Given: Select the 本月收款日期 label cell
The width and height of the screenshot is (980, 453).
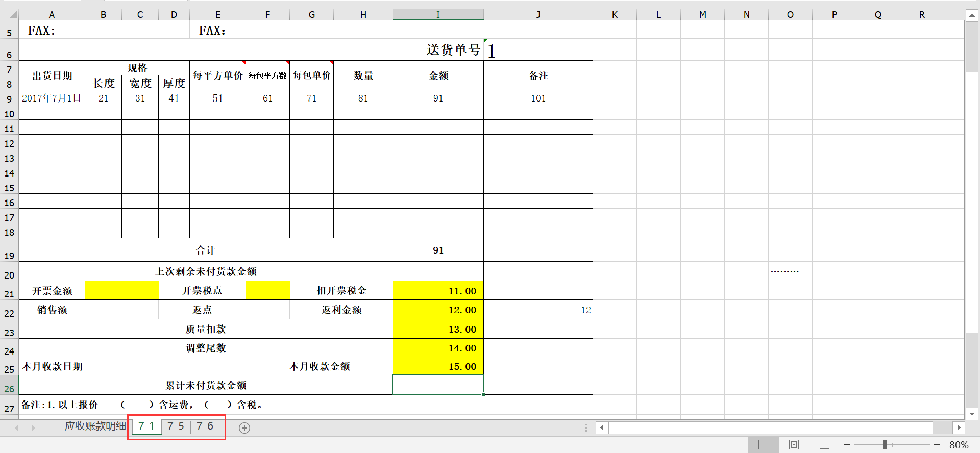Looking at the screenshot, I should (52, 366).
